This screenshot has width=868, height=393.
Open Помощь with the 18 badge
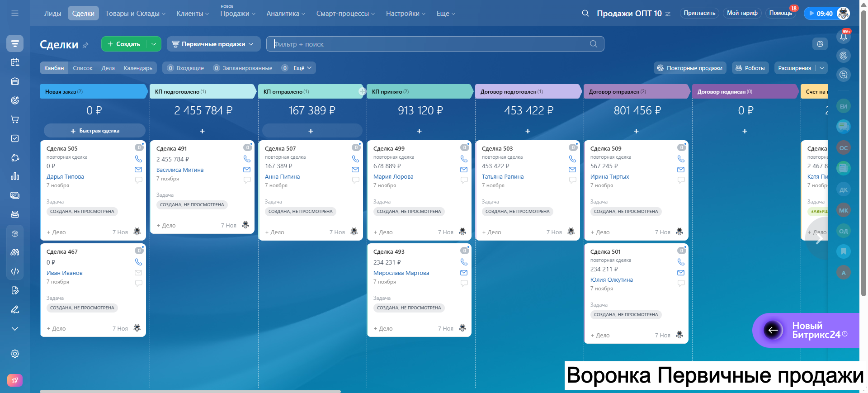click(781, 13)
